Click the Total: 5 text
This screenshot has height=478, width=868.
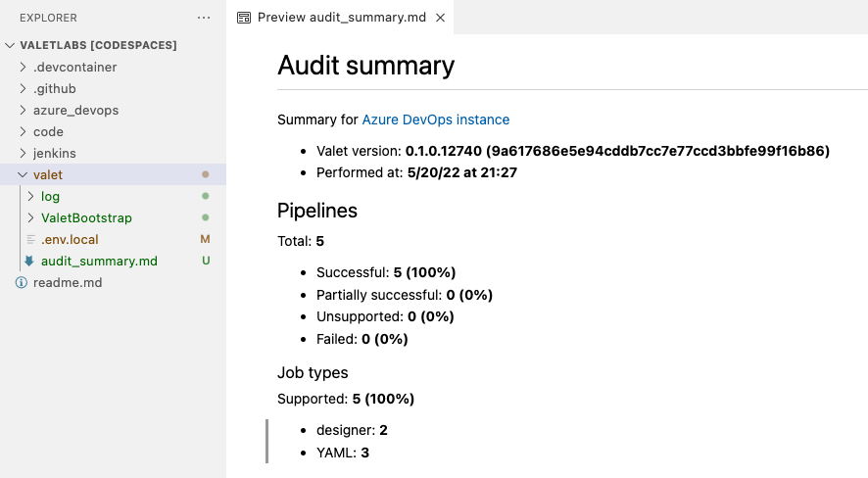point(301,241)
